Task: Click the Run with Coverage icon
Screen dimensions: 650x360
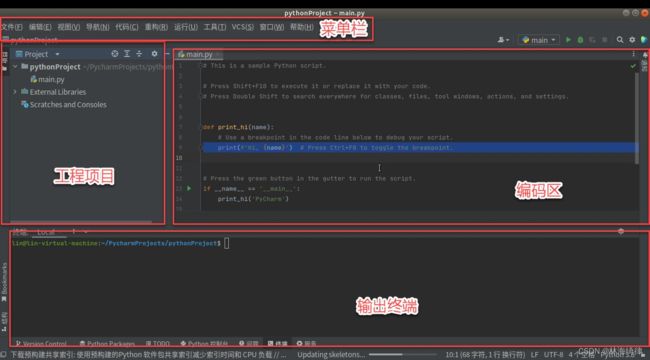Action: point(592,40)
